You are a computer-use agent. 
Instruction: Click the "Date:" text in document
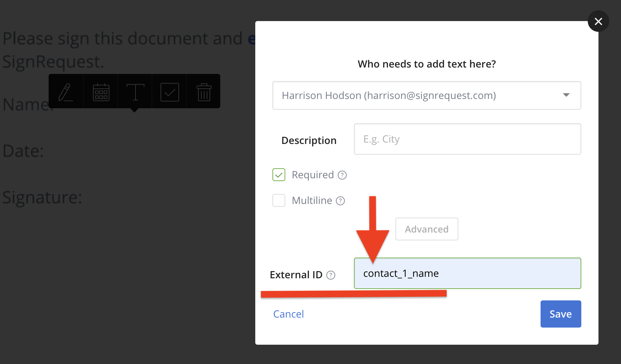coord(23,151)
